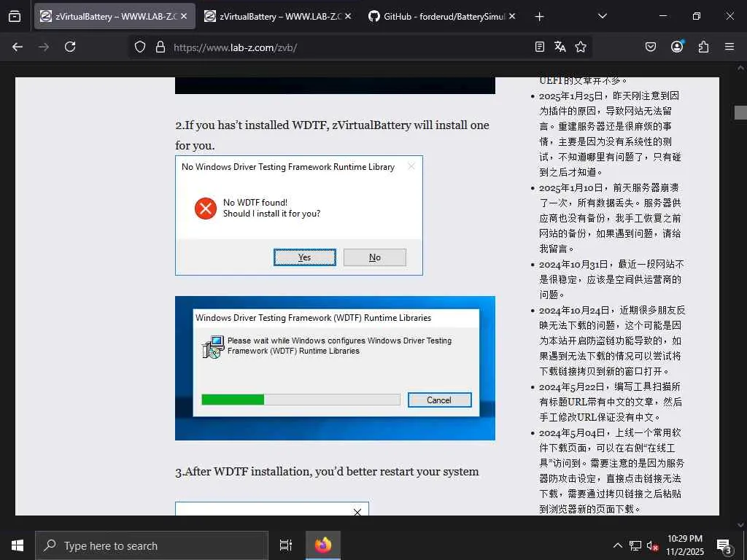
Task: Open Task View on the taskbar
Action: [x=285, y=545]
